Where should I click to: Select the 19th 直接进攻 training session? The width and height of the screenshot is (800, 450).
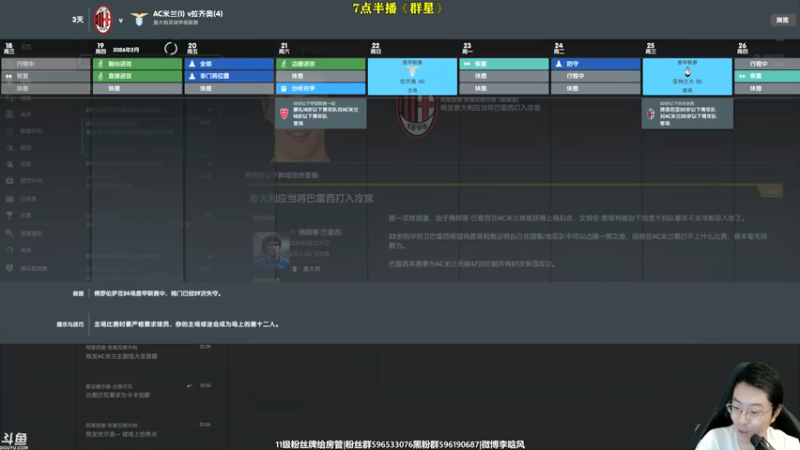(x=137, y=76)
